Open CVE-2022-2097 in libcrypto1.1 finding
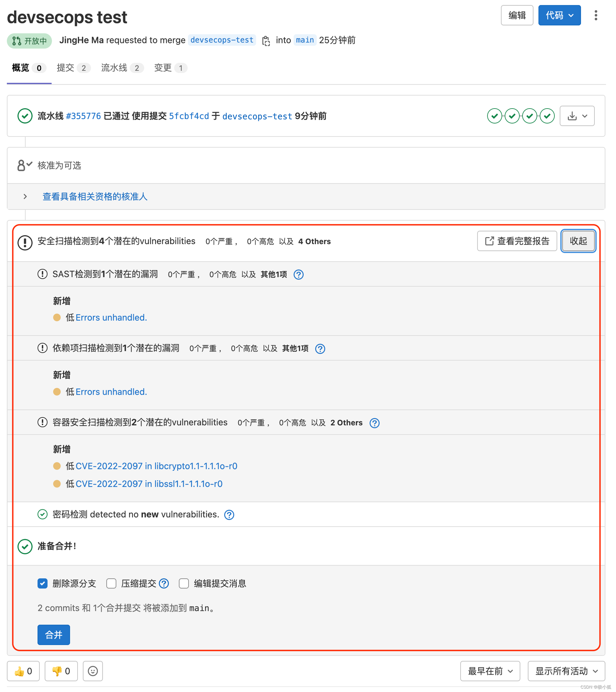The height and width of the screenshot is (692, 616). click(x=156, y=466)
